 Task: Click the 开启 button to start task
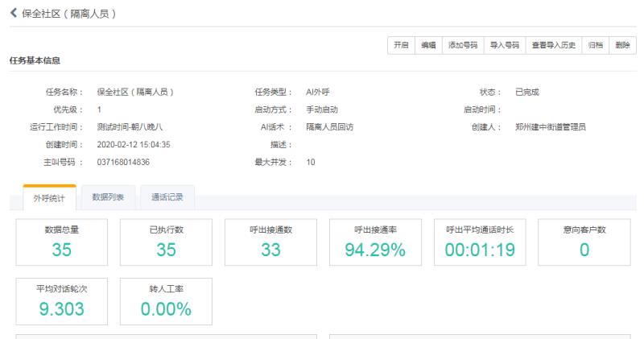pyautogui.click(x=400, y=46)
